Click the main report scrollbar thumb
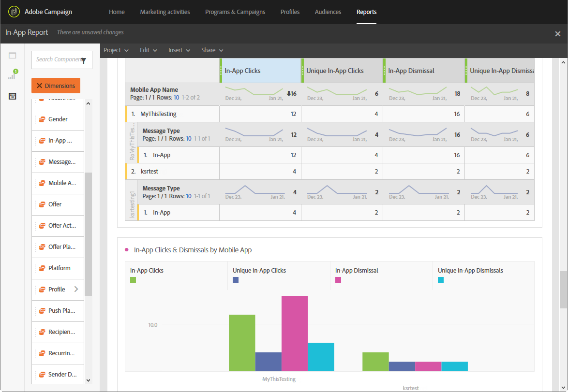This screenshot has height=392, width=568. [563, 290]
